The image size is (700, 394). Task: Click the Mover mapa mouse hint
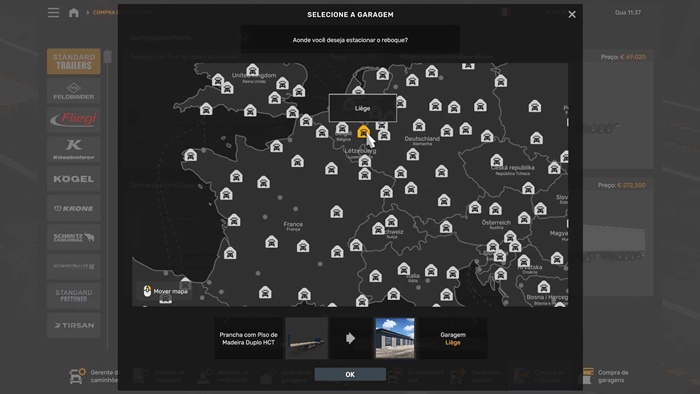tap(165, 291)
